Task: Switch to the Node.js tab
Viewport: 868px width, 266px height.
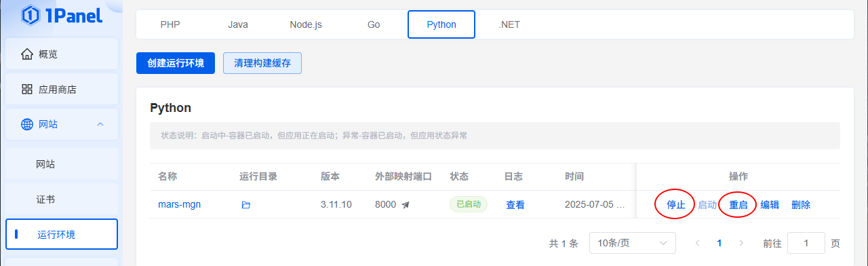Action: [x=306, y=24]
